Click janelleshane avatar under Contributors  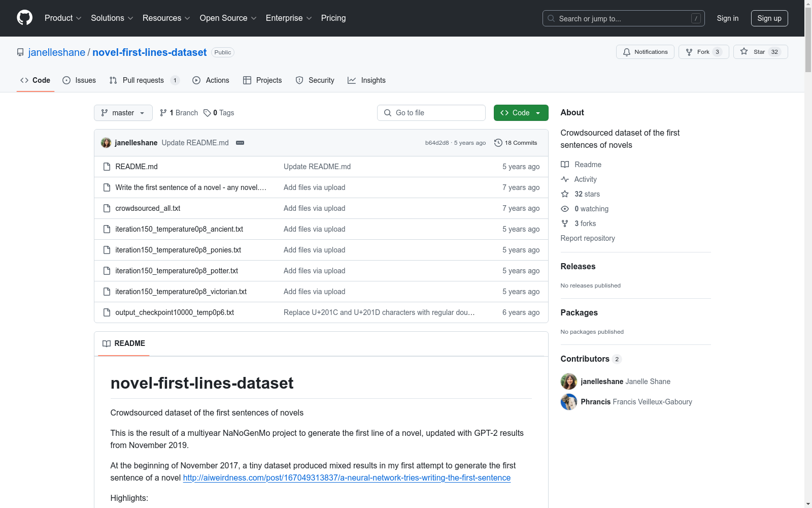[x=569, y=382]
